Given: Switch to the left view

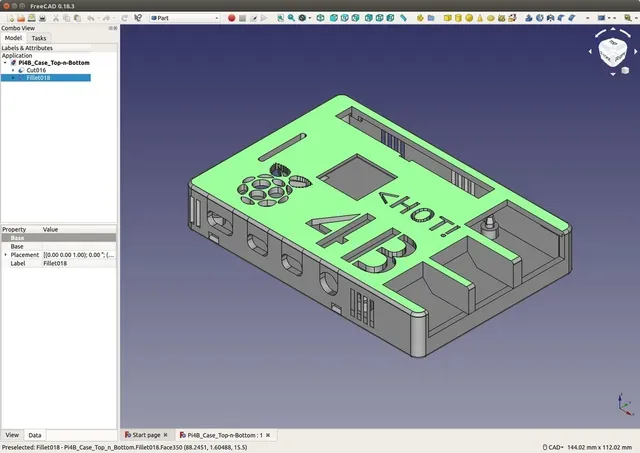Looking at the screenshot, I should pyautogui.click(x=390, y=18).
